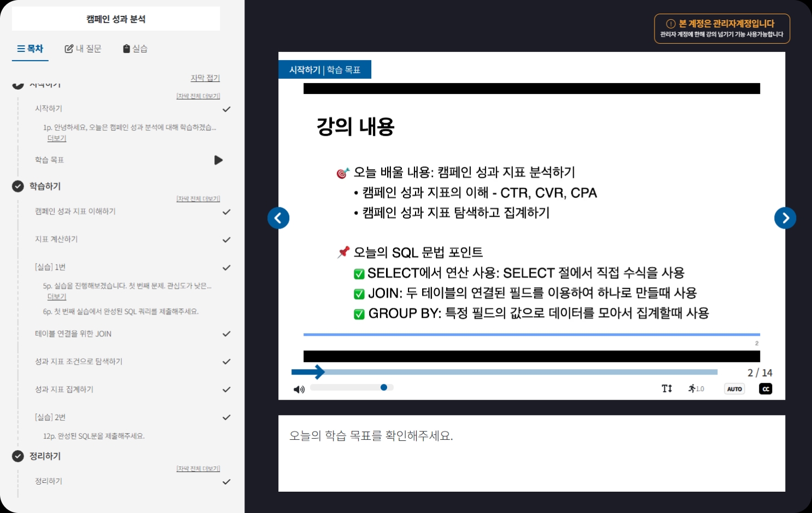Collapse the 정리하기 section header
This screenshot has width=812, height=513.
45,456
